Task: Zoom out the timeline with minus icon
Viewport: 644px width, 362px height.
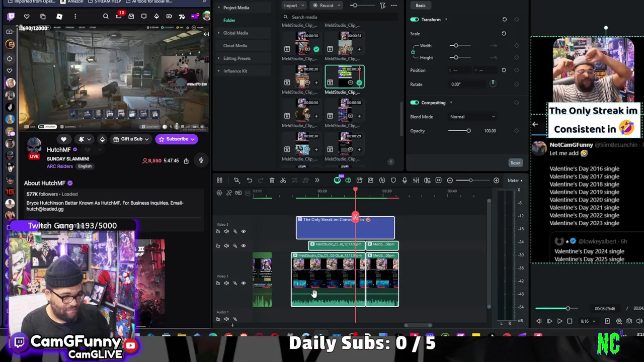Action: click(x=450, y=180)
